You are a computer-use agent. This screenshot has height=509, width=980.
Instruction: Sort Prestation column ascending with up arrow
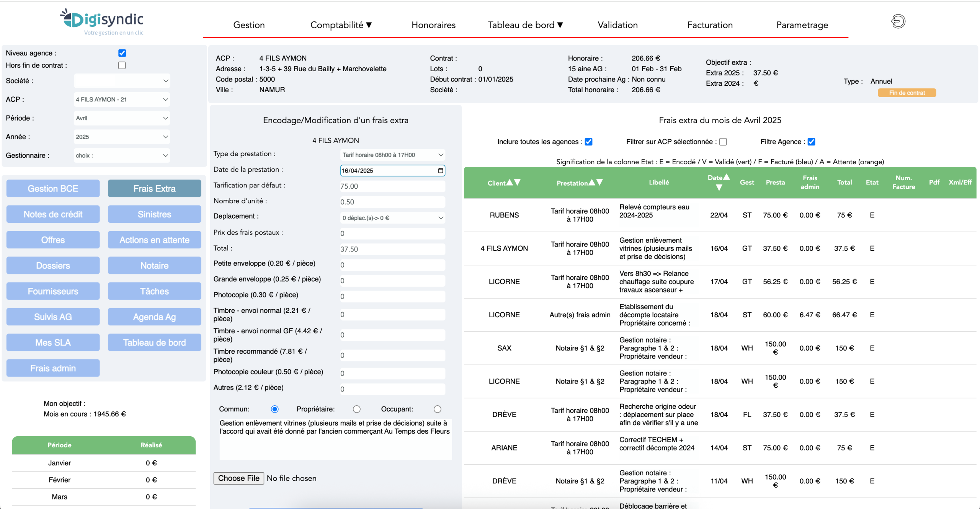point(592,183)
